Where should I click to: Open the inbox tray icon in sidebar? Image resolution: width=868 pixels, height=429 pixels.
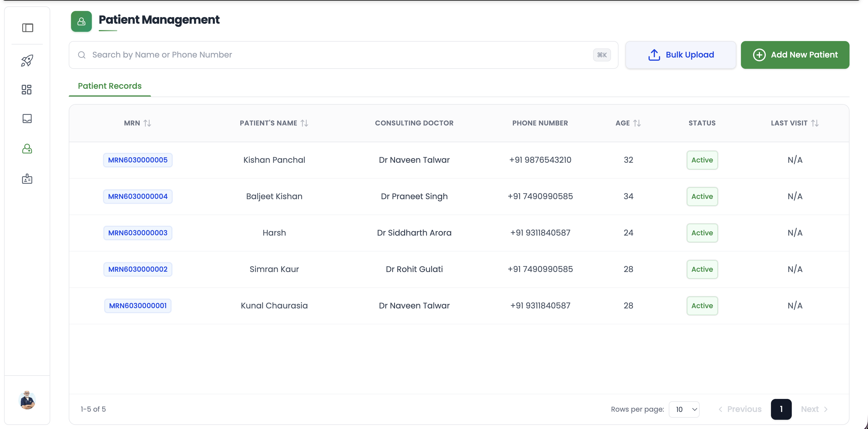tap(27, 119)
